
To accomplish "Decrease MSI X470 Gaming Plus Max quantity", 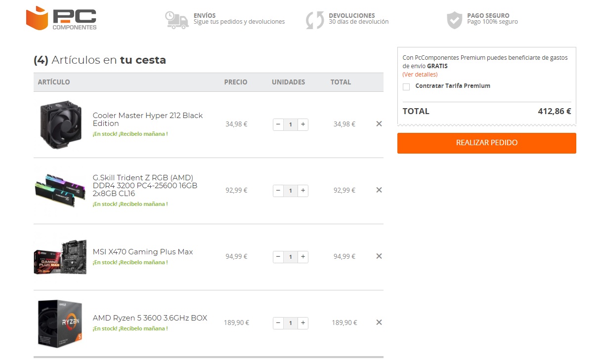I will pyautogui.click(x=278, y=256).
